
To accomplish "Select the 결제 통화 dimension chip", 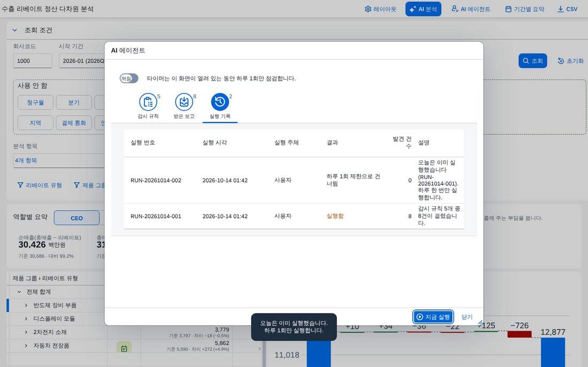I will click(x=74, y=123).
